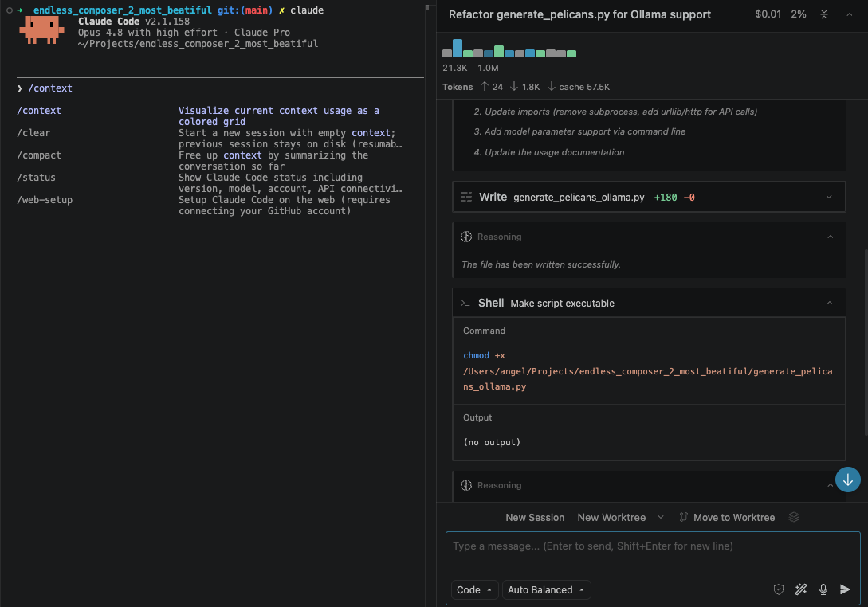Click the 1.0M context limit label
This screenshot has width=868, height=607.
pos(489,68)
